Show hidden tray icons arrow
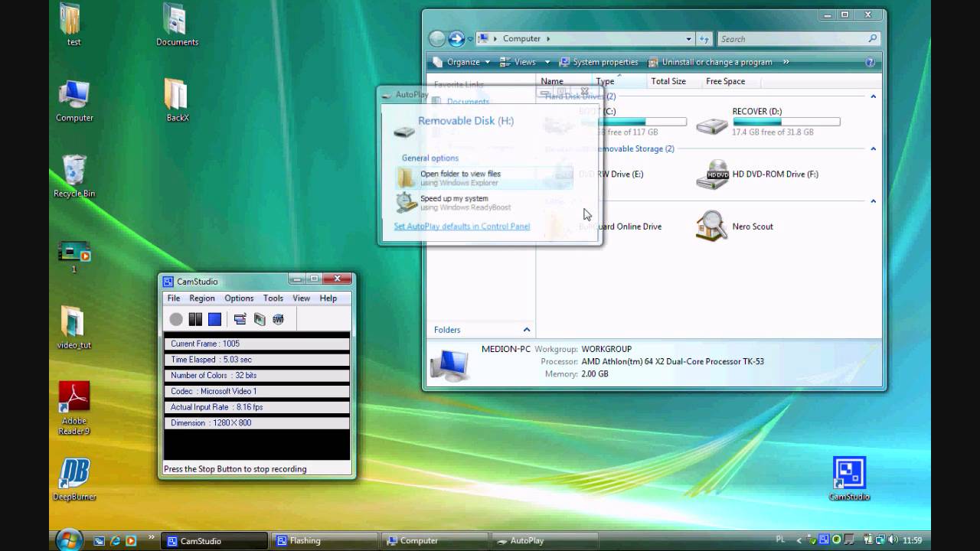Screen dimensions: 980x551 click(799, 540)
